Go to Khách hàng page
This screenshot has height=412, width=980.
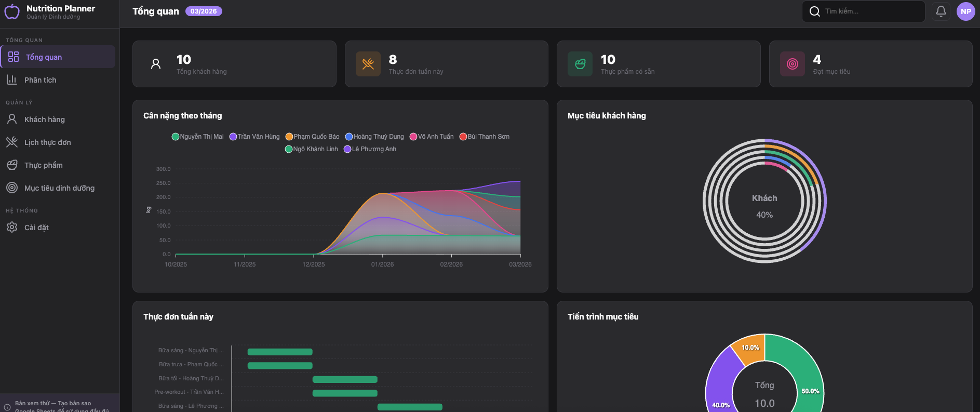click(44, 119)
